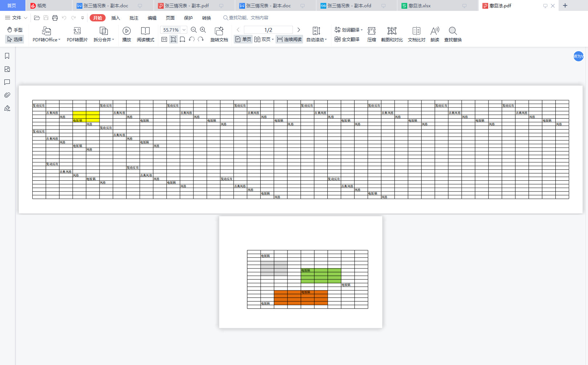Select the Hand tool (手型)
Image resolution: width=588 pixels, height=365 pixels.
point(15,30)
